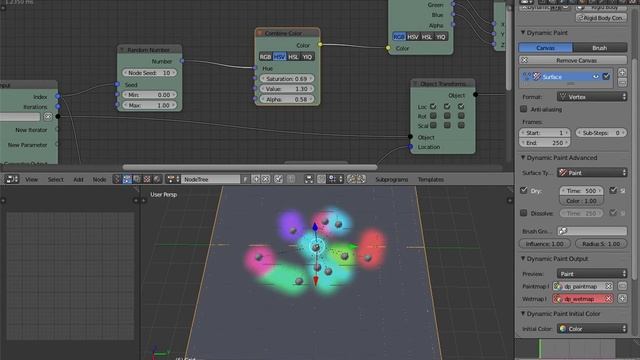Enable the Anti-aliasing checkbox
Viewport: 640px width, 360px height.
pyautogui.click(x=524, y=109)
